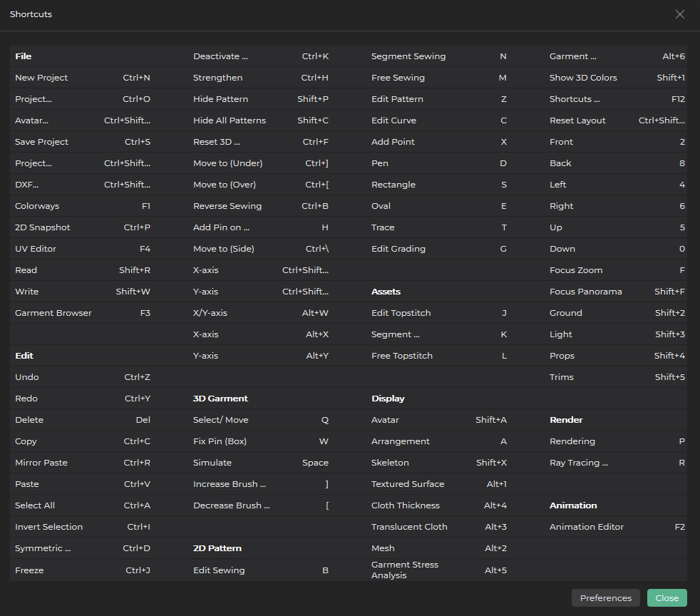Select the 'Colorways' shortcut label
700x616 pixels.
(37, 206)
